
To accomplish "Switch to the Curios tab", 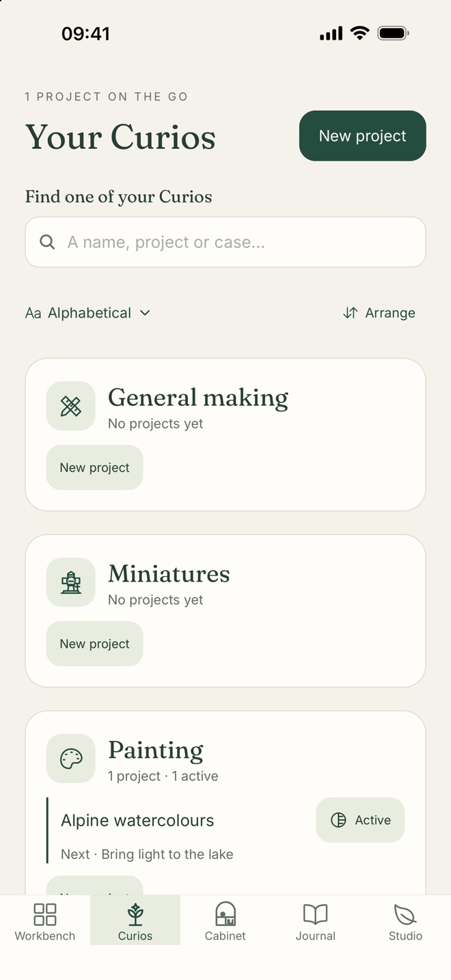I will [x=135, y=920].
